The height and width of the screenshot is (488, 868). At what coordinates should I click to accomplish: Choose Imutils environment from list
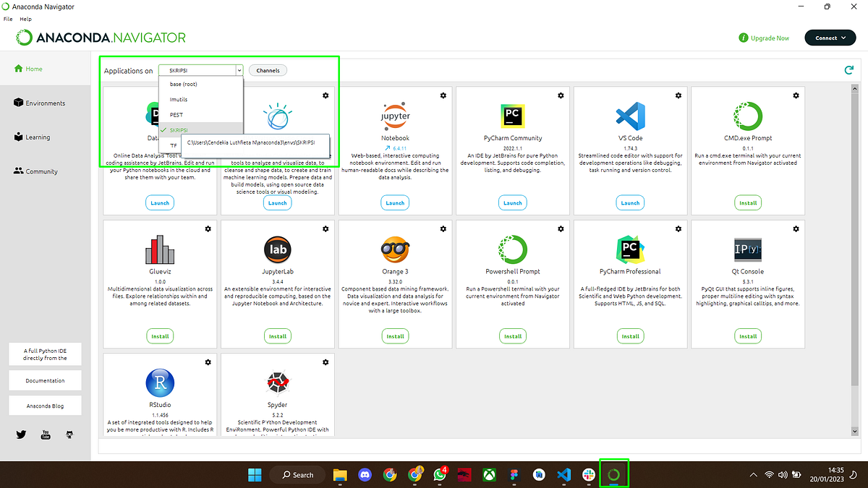pos(201,99)
